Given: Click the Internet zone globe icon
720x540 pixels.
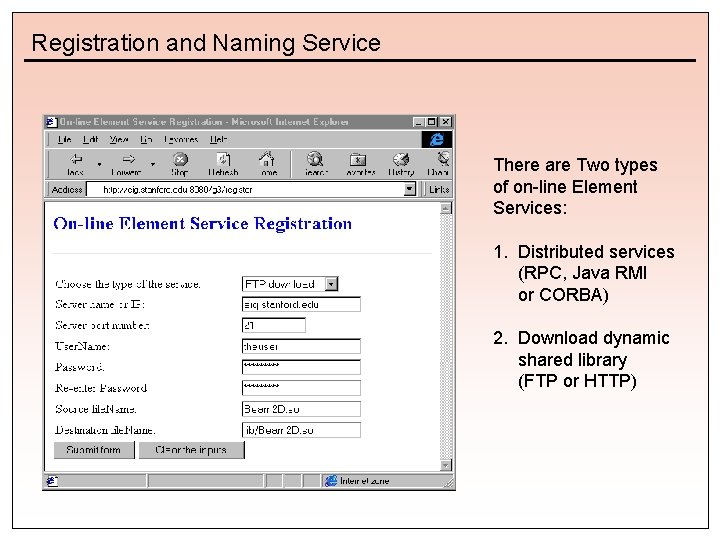Looking at the screenshot, I should pyautogui.click(x=331, y=481).
